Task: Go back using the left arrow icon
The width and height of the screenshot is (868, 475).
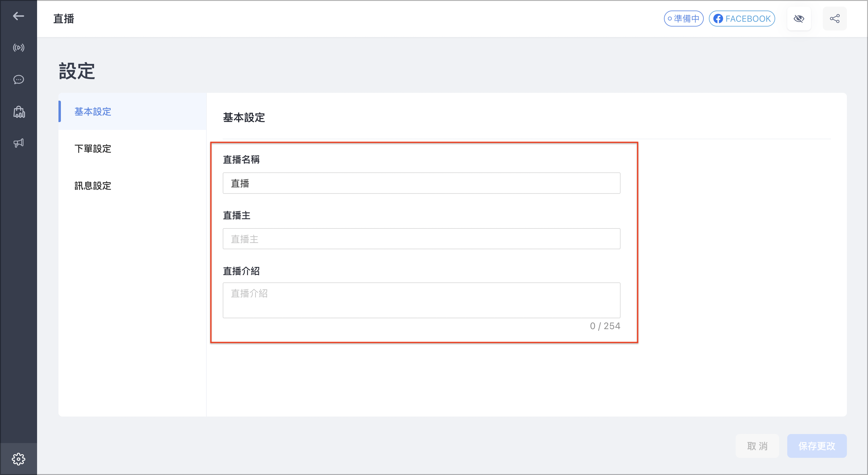Action: (x=18, y=16)
